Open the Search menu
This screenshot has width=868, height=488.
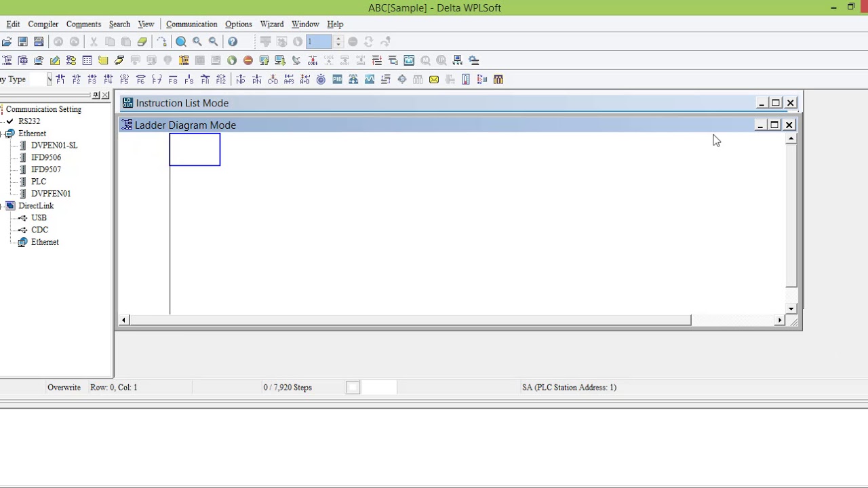click(119, 24)
